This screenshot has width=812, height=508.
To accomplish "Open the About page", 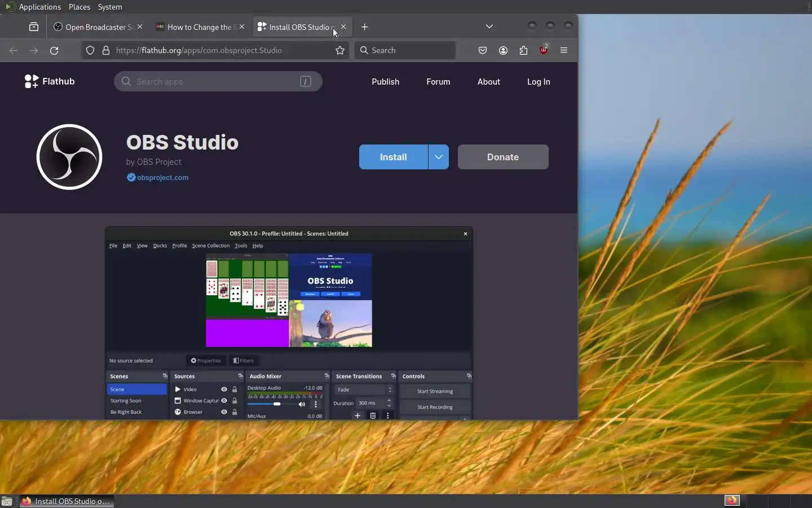I will coord(489,82).
